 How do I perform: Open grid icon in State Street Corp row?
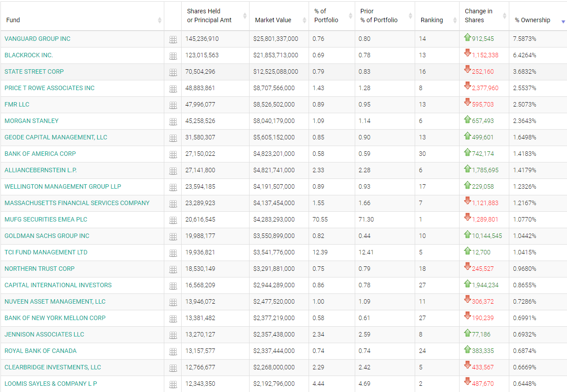click(173, 72)
